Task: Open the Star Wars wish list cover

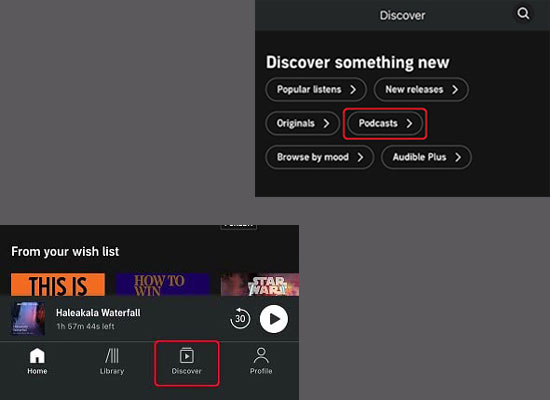Action: tap(260, 285)
